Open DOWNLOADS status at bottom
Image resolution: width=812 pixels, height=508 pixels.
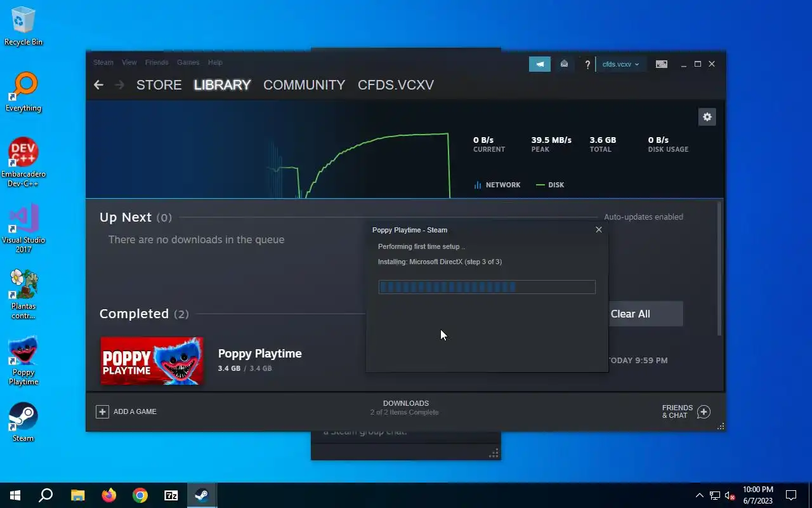pos(406,408)
